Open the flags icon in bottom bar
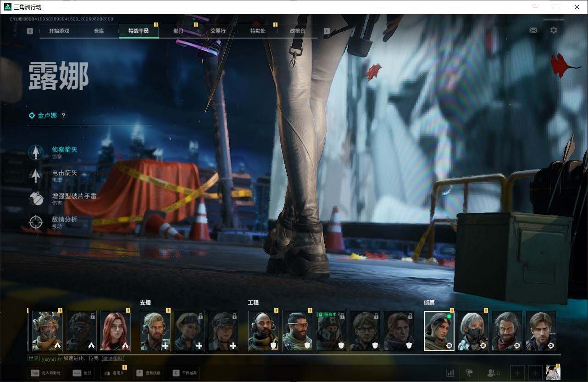This screenshot has height=382, width=588. [469, 373]
